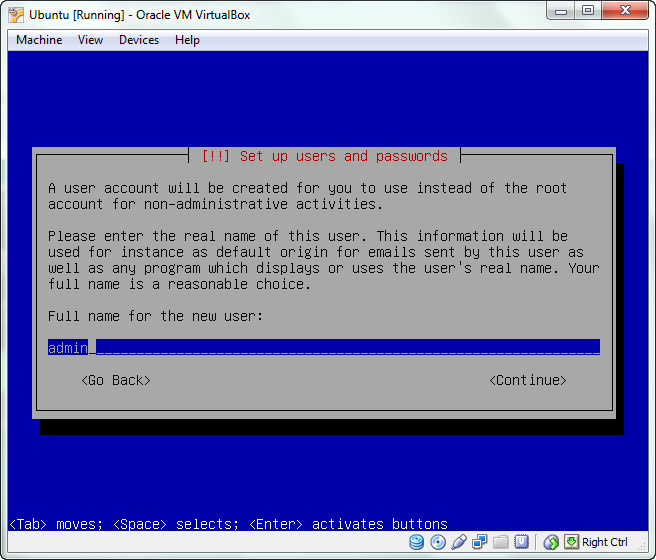The height and width of the screenshot is (560, 656).
Task: Open the Machine menu
Action: point(39,40)
